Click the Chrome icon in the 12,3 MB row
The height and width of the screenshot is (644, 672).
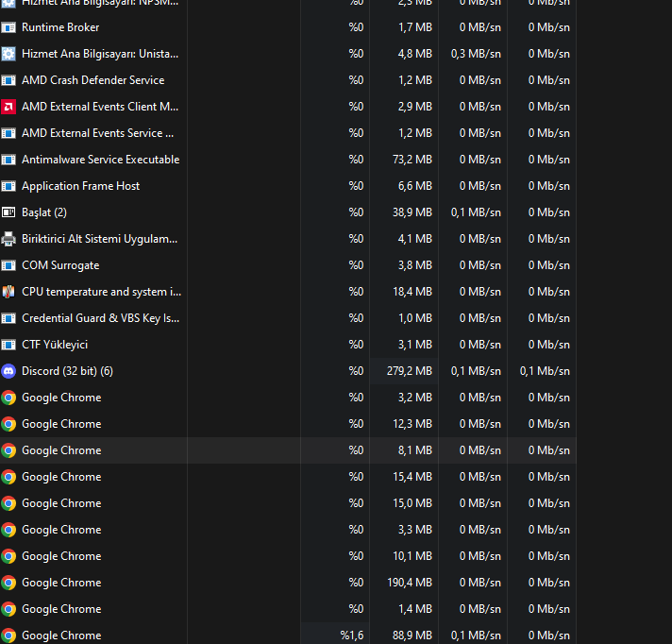click(x=8, y=424)
